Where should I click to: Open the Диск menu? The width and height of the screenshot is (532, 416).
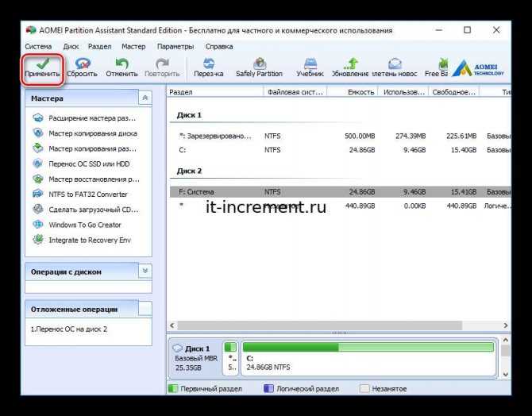[71, 47]
